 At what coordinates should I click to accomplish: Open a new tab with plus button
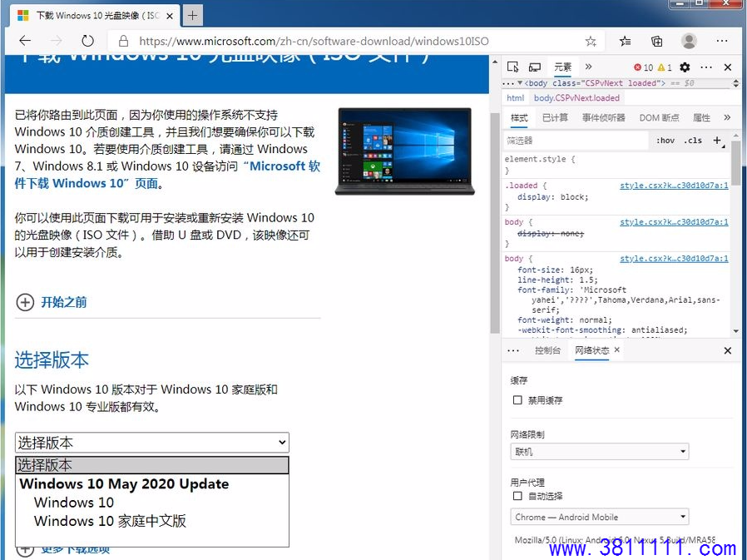tap(192, 16)
